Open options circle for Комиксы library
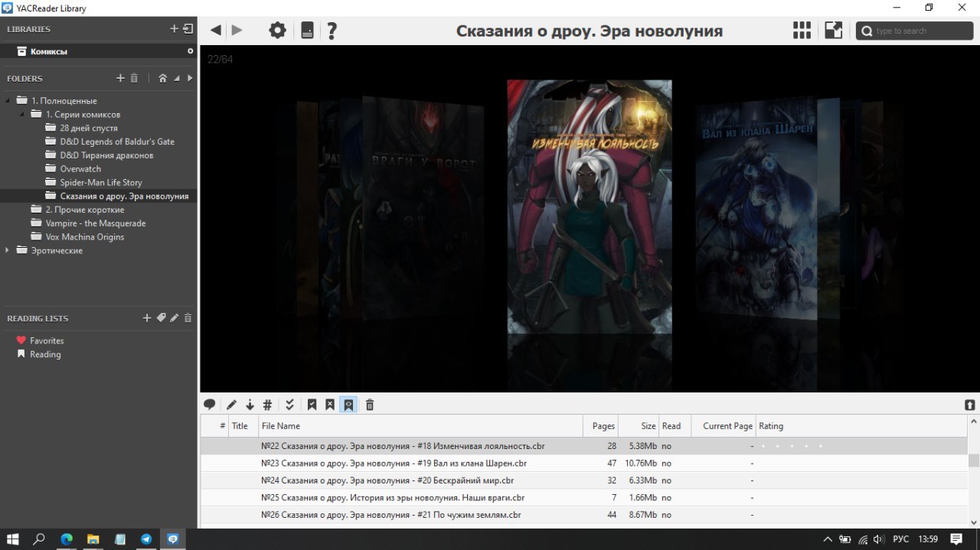Image resolution: width=980 pixels, height=550 pixels. (190, 51)
